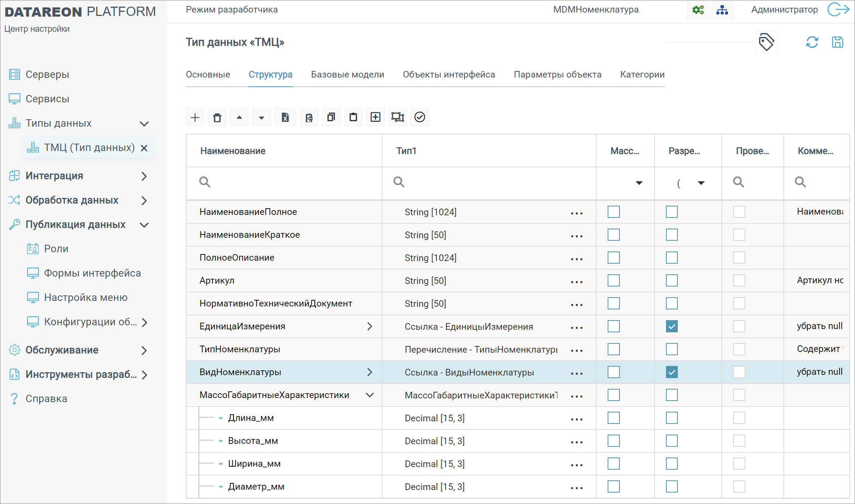
Task: Uncheck the Разре... box for ЕдиницаИзмерения
Action: click(x=672, y=326)
